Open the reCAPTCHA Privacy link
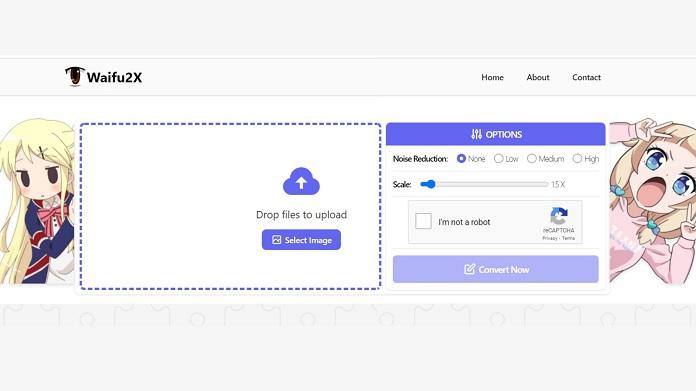Image resolution: width=696 pixels, height=391 pixels. (550, 238)
